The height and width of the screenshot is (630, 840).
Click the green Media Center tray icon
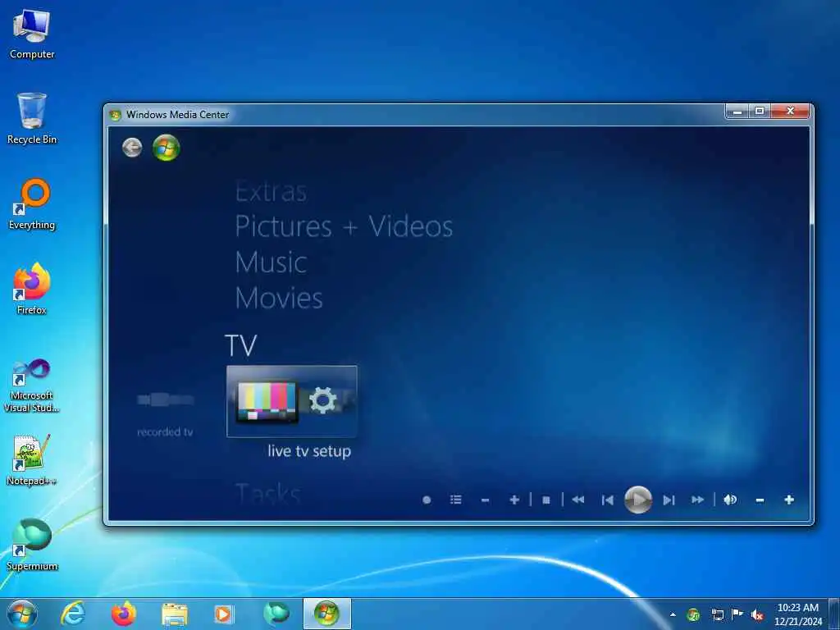coord(693,614)
